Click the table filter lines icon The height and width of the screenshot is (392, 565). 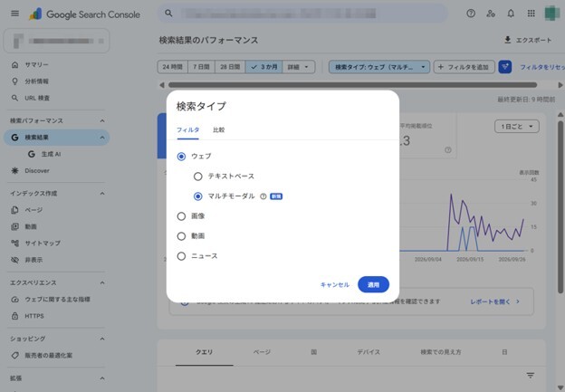pos(530,375)
